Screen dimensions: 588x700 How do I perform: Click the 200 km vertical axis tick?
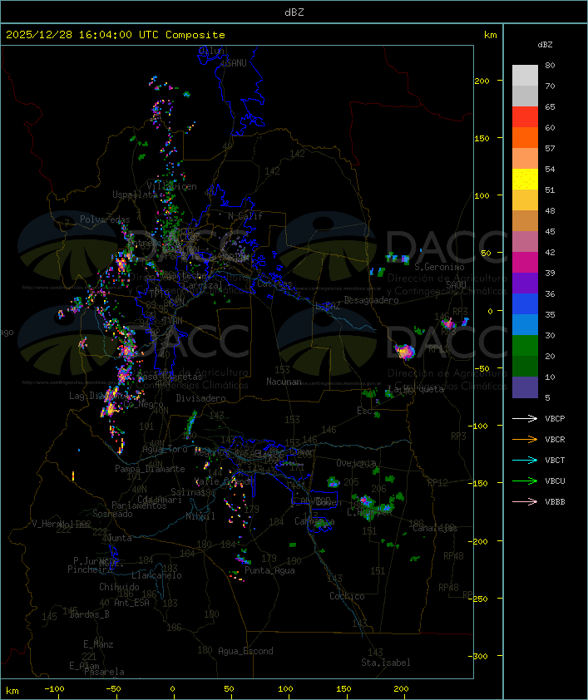(x=482, y=81)
